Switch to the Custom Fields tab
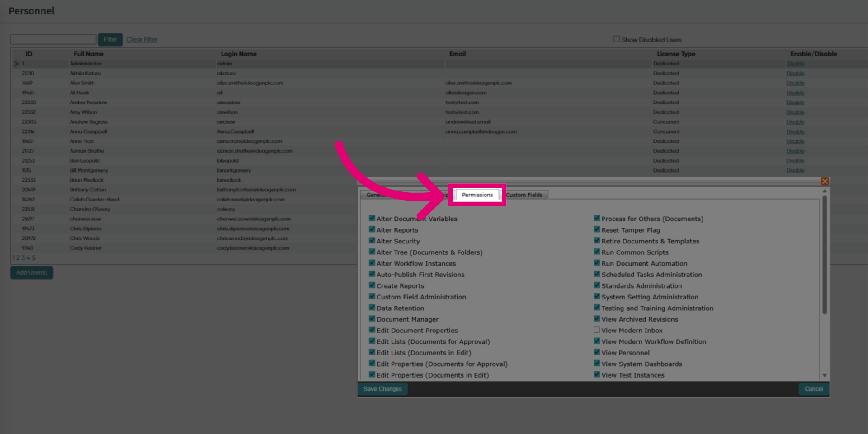Image resolution: width=868 pixels, height=434 pixels. coord(524,195)
